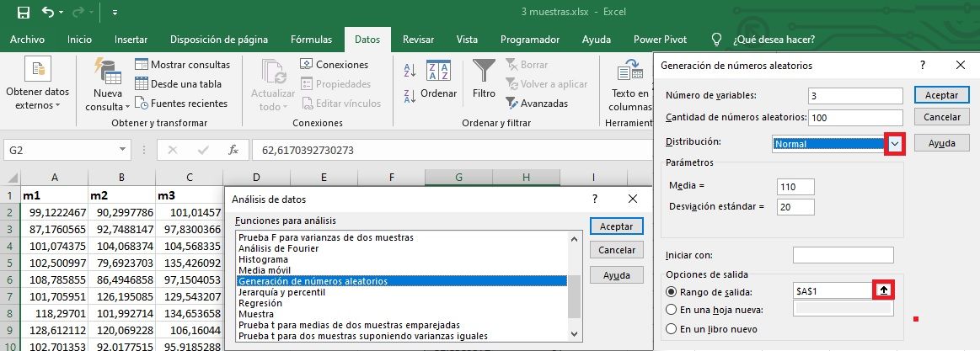
Task: Switch to the Revisar tab
Action: click(x=419, y=40)
